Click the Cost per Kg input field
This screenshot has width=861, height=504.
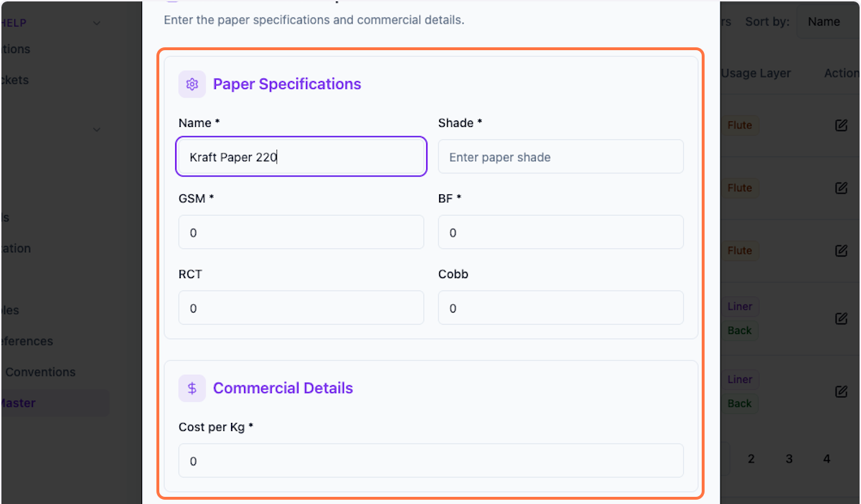430,460
